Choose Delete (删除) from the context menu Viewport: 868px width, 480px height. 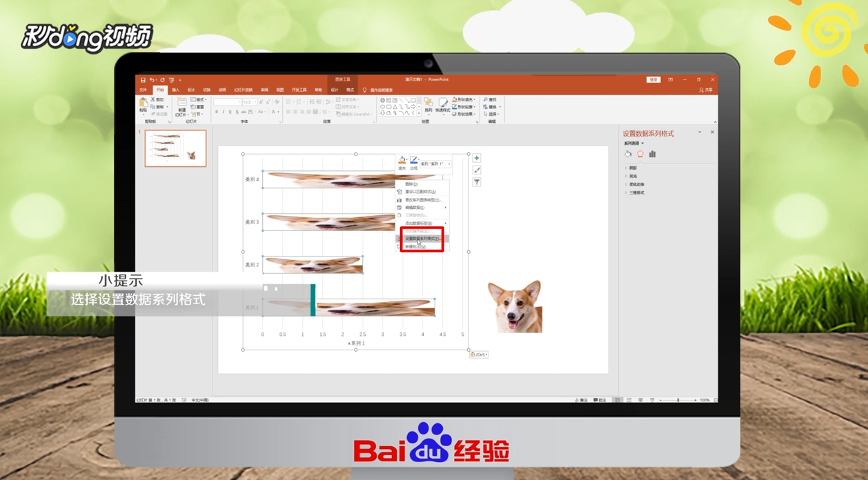tap(422, 184)
